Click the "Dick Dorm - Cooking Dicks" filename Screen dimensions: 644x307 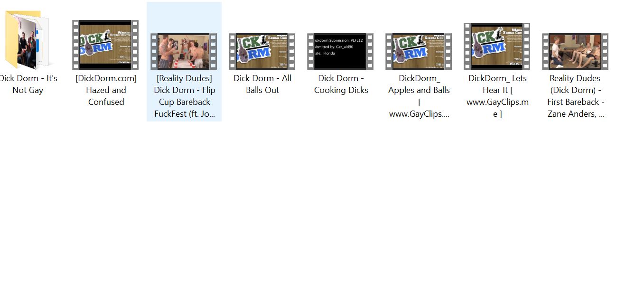[341, 84]
